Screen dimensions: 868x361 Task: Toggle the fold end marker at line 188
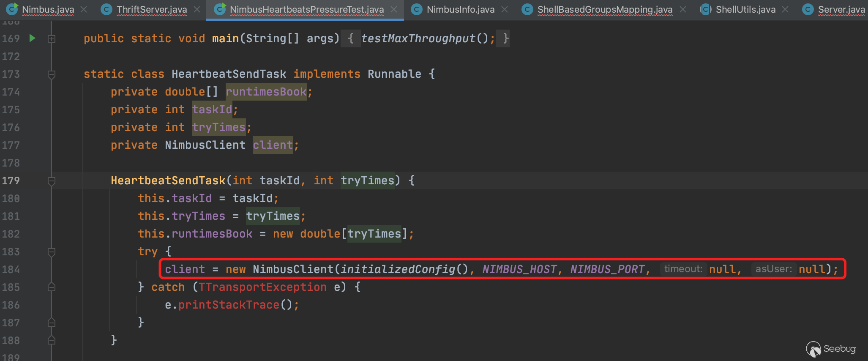point(52,340)
